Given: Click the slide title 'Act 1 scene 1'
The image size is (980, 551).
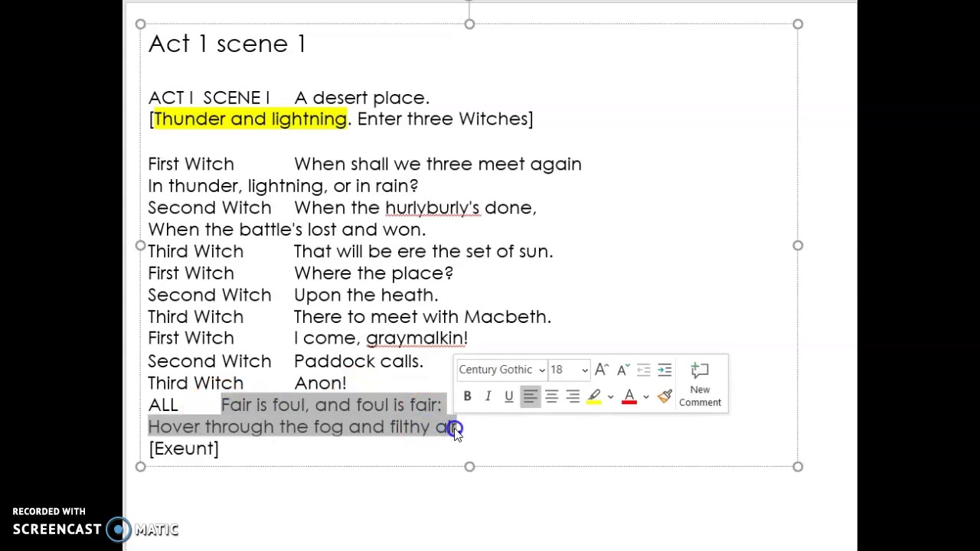Looking at the screenshot, I should click(x=227, y=44).
